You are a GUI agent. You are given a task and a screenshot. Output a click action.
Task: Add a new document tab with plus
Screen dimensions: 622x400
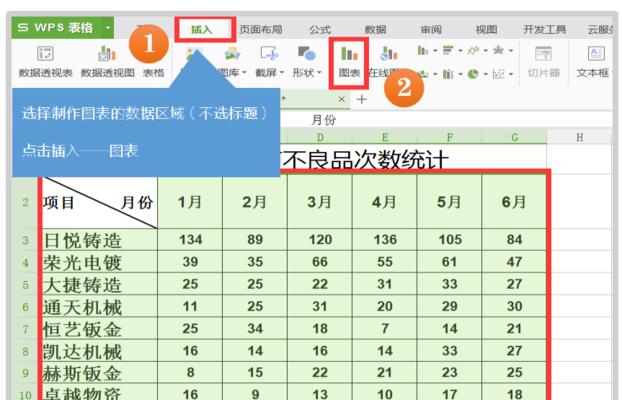[x=361, y=99]
